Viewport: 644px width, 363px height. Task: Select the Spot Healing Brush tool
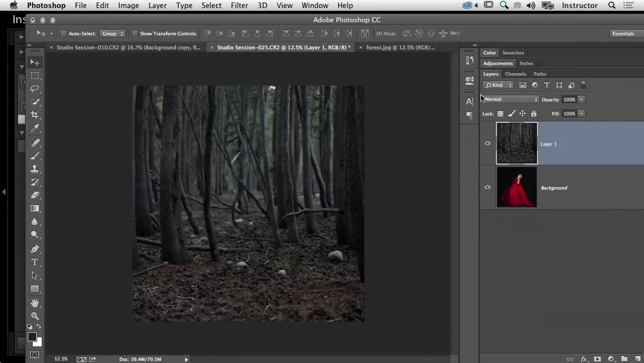point(35,143)
